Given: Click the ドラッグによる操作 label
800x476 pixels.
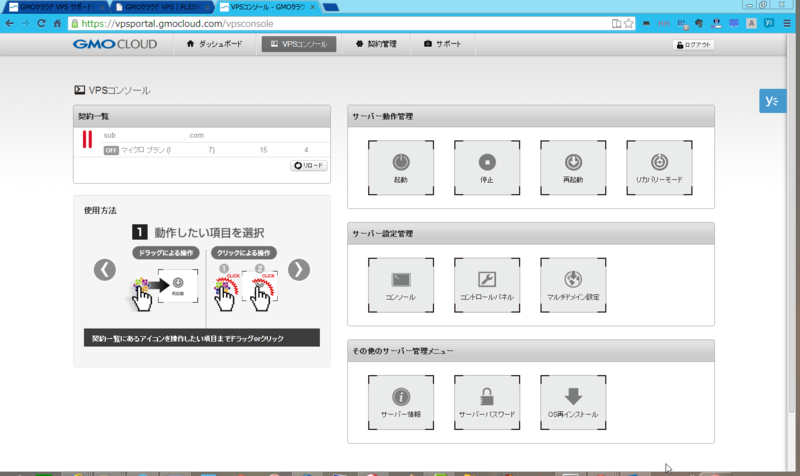Looking at the screenshot, I should tap(166, 253).
